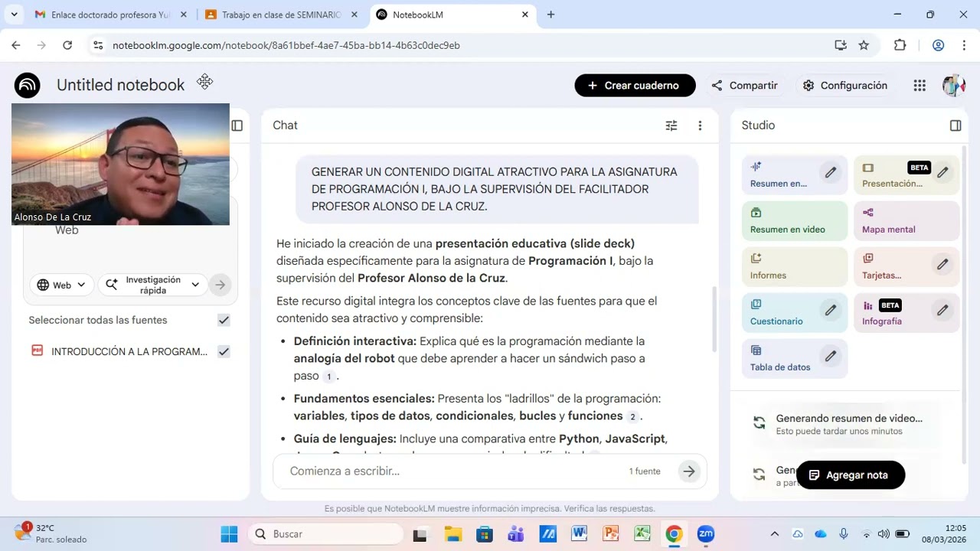Click the Alonso De La Cruz video thumbnail
Viewport: 980px width, 551px height.
tap(120, 165)
